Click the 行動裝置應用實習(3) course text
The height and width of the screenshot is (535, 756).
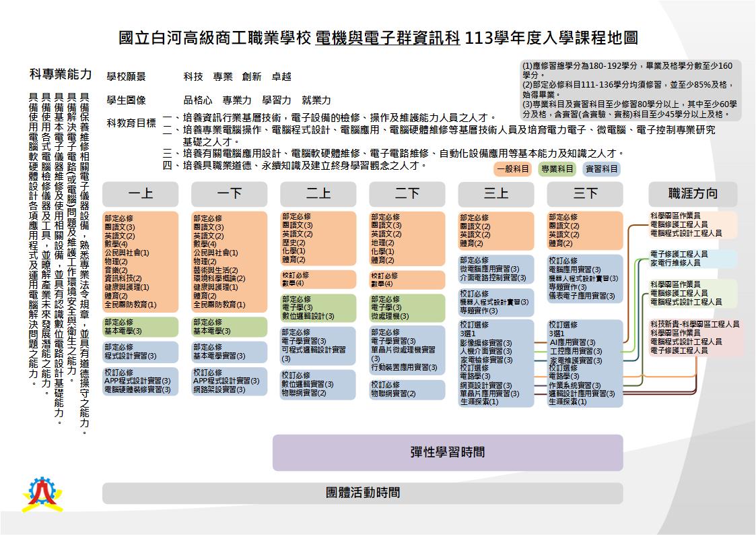(x=404, y=368)
